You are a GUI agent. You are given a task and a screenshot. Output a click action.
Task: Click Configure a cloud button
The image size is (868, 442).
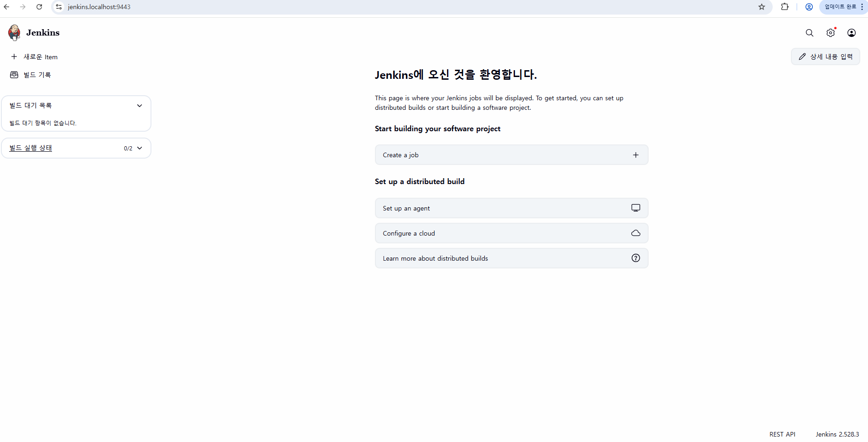[x=511, y=233]
